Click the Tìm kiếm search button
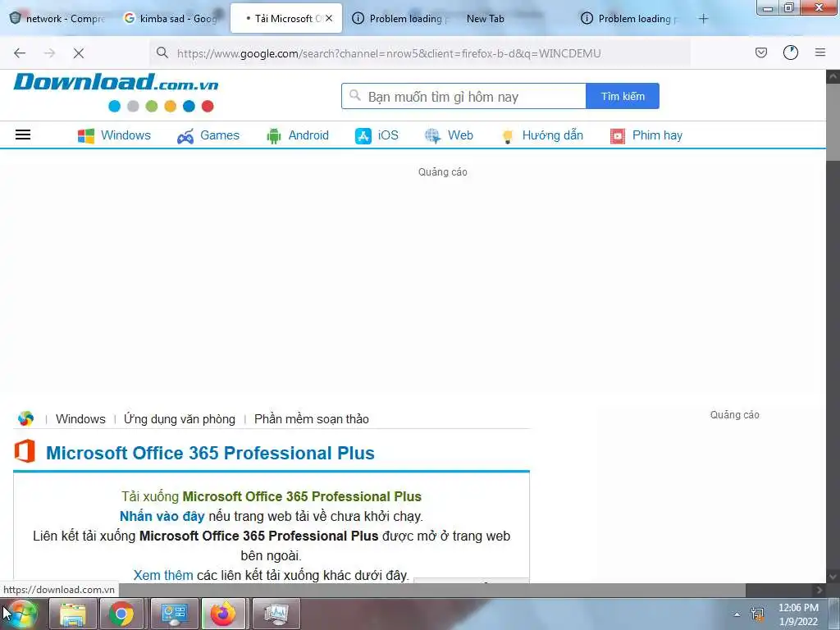Screen dimensions: 840x630 [x=623, y=97]
